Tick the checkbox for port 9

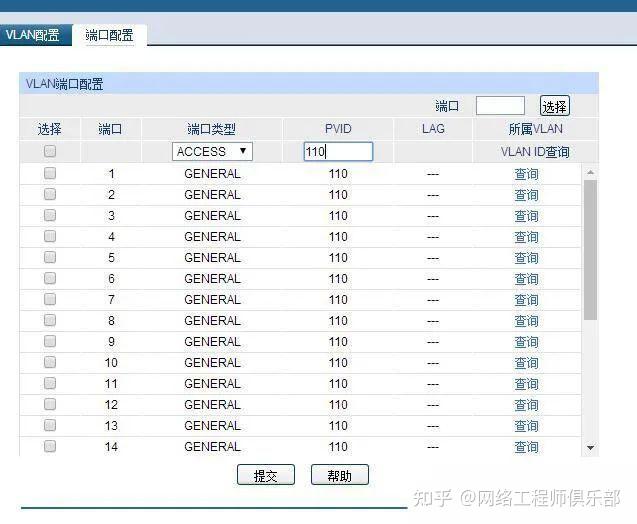click(x=50, y=341)
